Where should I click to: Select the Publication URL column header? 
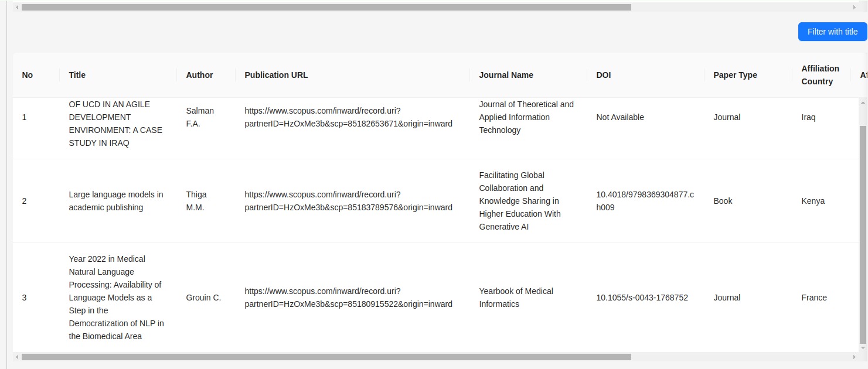(276, 75)
